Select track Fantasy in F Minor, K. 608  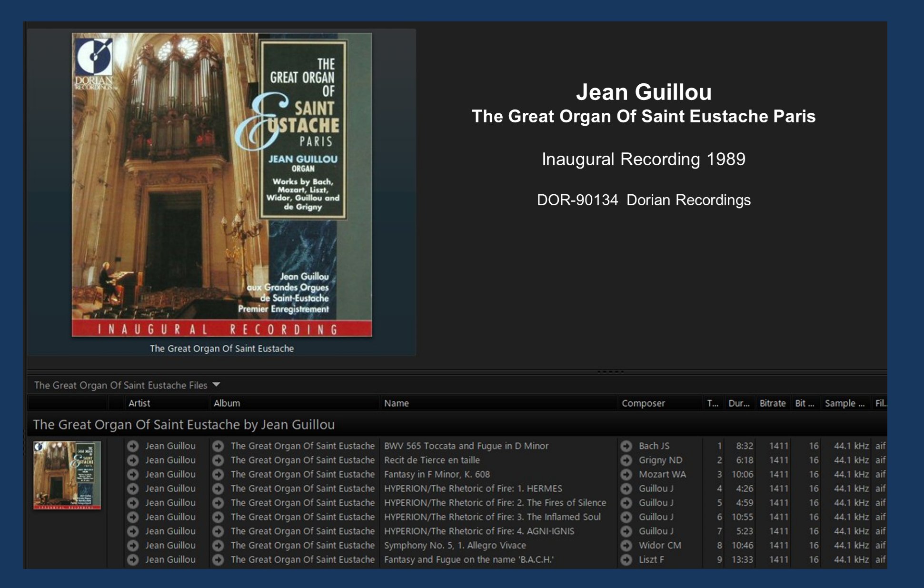[x=437, y=475]
